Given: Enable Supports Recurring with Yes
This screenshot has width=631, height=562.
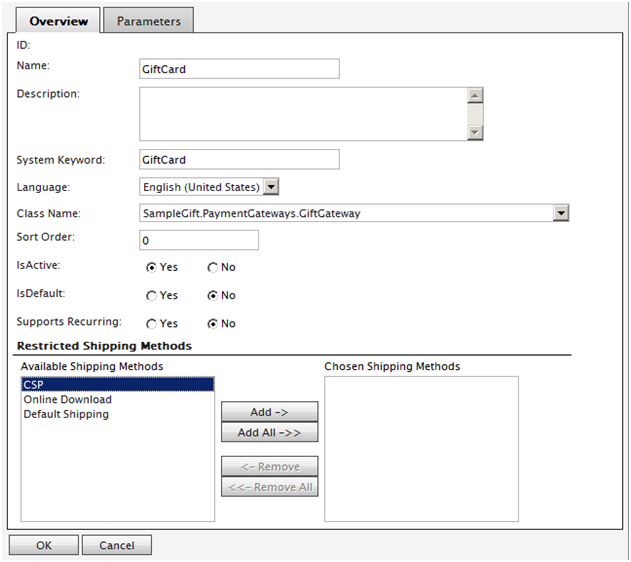Looking at the screenshot, I should click(x=152, y=324).
